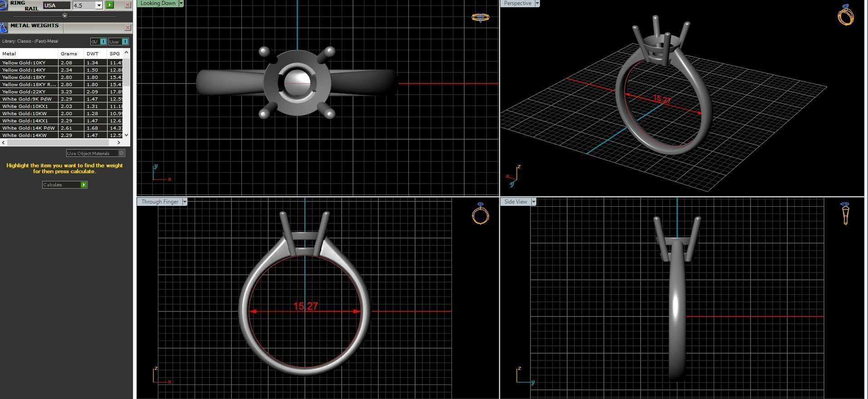Select the White Gold:14KW row
The height and width of the screenshot is (399, 868).
[x=62, y=135]
